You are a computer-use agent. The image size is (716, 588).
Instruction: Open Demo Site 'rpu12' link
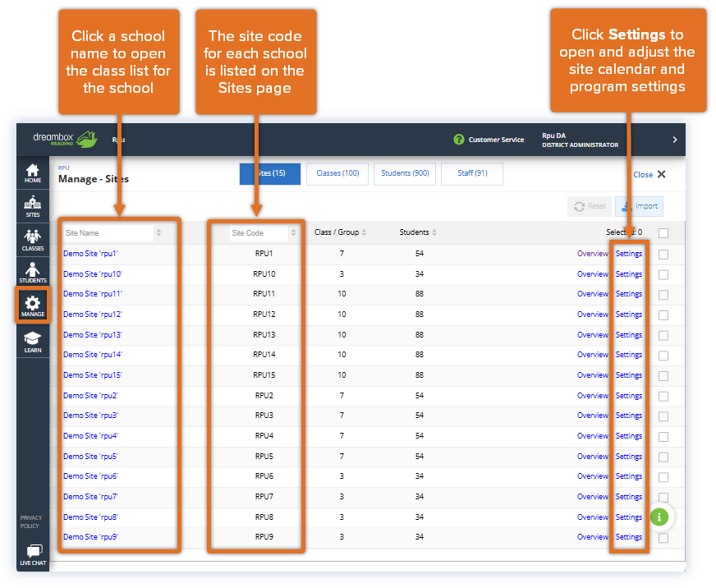click(93, 315)
